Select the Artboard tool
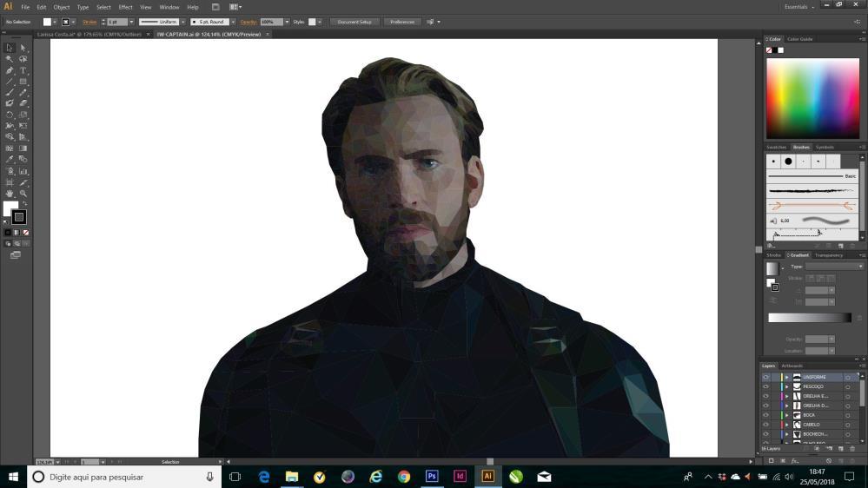 click(x=10, y=182)
